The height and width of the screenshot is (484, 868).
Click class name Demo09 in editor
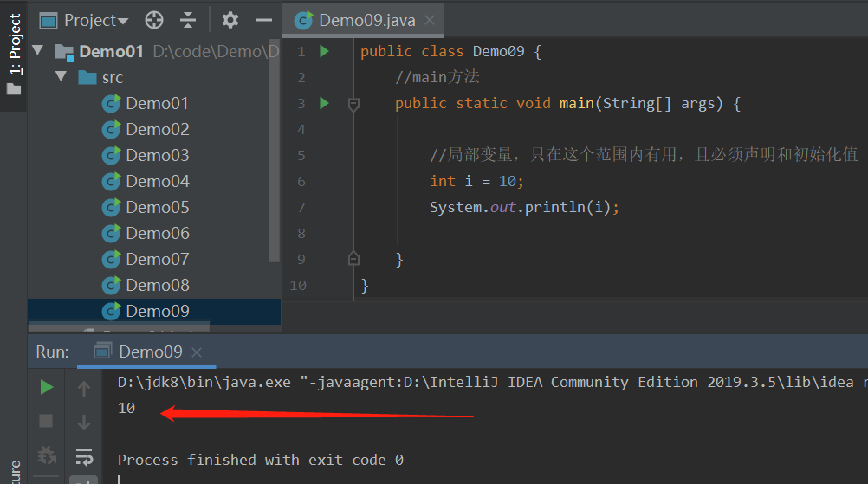pos(498,51)
